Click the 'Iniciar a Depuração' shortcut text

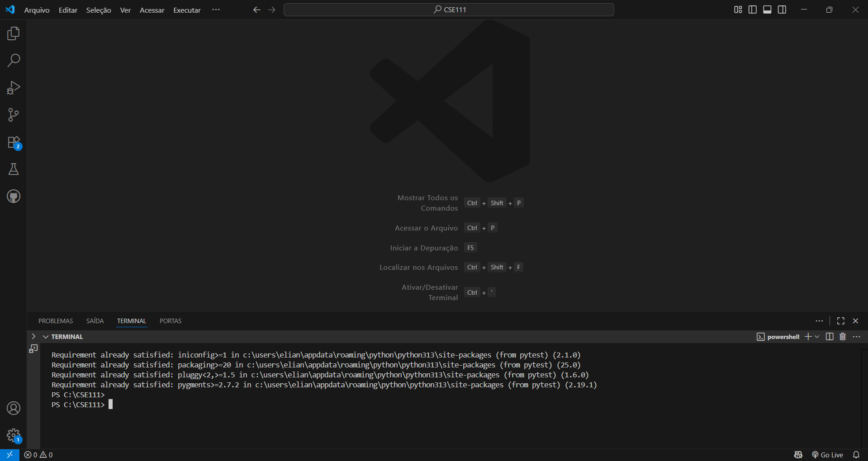(x=424, y=248)
